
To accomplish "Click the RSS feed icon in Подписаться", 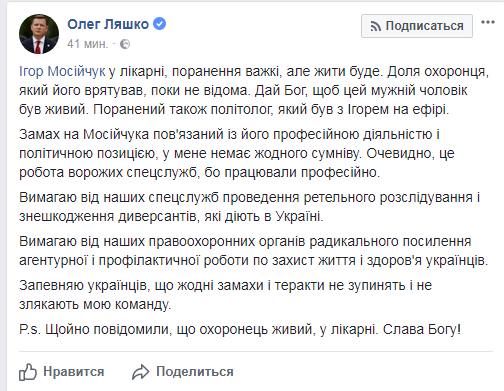I will tap(375, 26).
